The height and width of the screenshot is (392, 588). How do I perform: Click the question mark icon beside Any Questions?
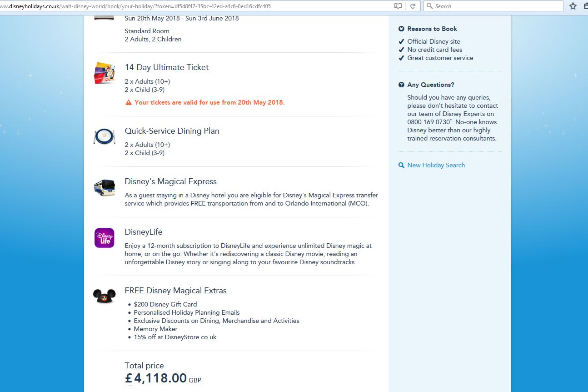pos(401,85)
